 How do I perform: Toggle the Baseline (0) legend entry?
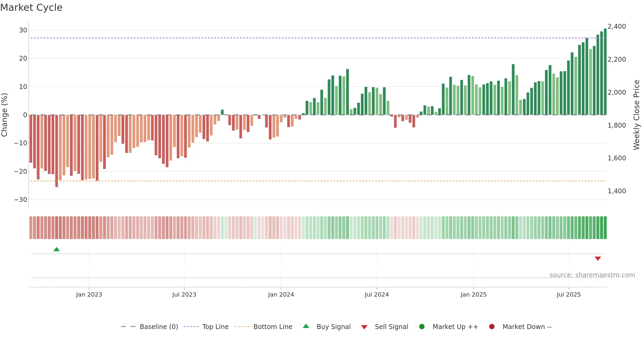click(149, 327)
